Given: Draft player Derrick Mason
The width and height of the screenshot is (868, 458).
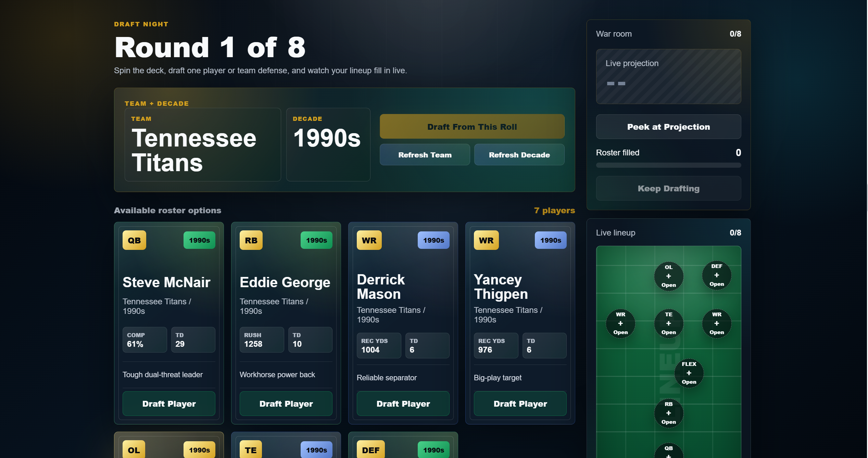Looking at the screenshot, I should [x=403, y=404].
